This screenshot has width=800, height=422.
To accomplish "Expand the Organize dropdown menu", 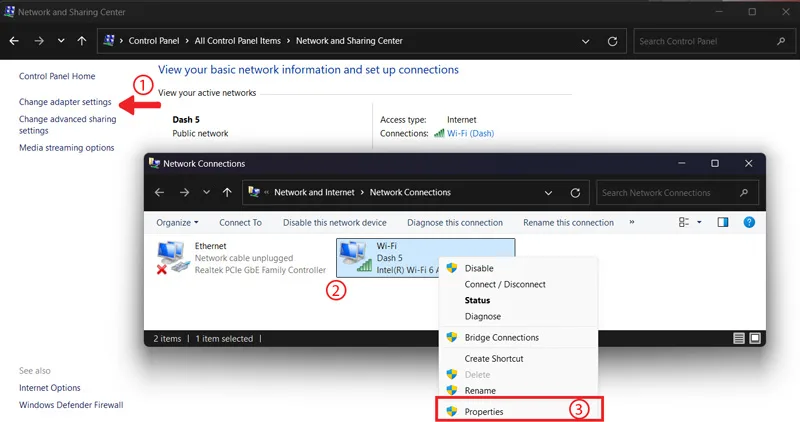I will click(177, 222).
